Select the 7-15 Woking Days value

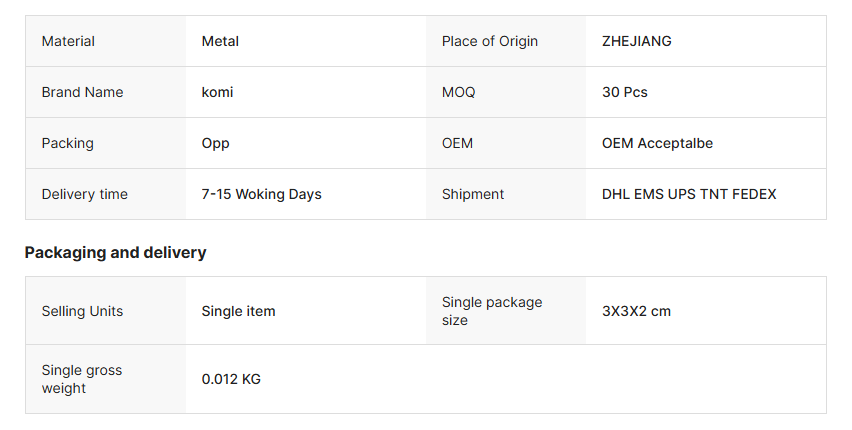(x=261, y=194)
